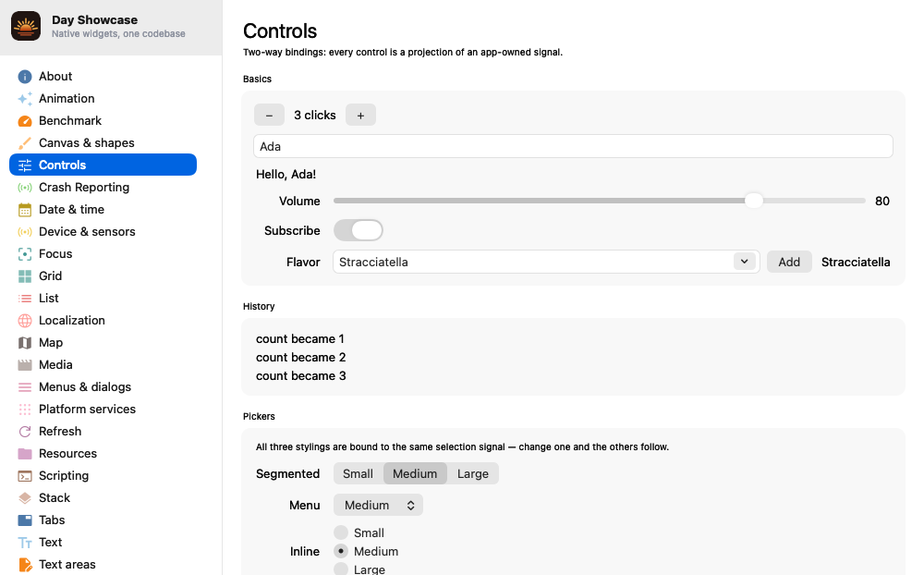The height and width of the screenshot is (575, 924).
Task: Click the dotted grid icon beside Platform services
Action: [x=25, y=410]
